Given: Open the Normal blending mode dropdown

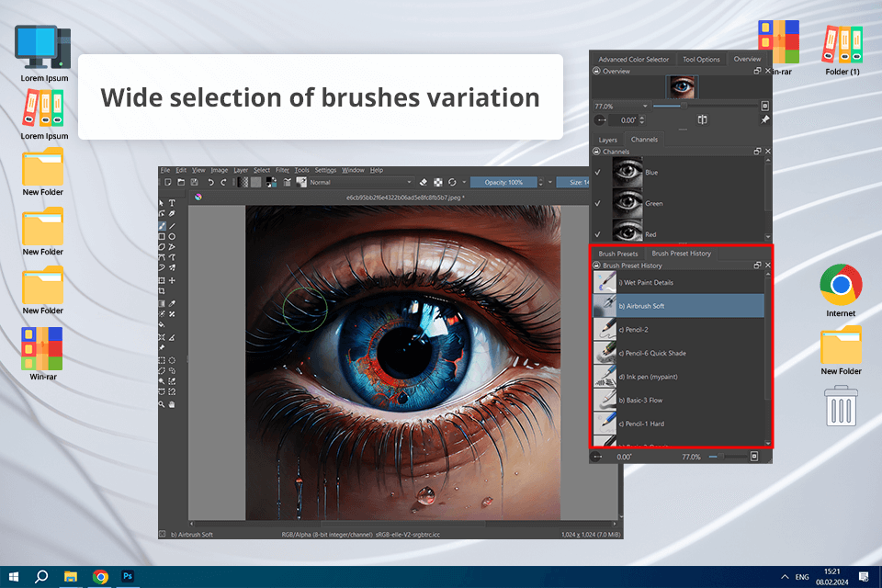Looking at the screenshot, I should pos(360,182).
